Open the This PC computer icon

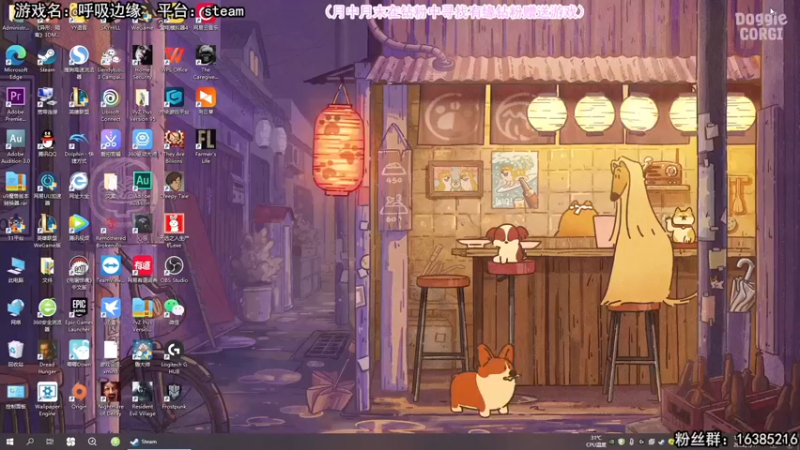pos(16,269)
